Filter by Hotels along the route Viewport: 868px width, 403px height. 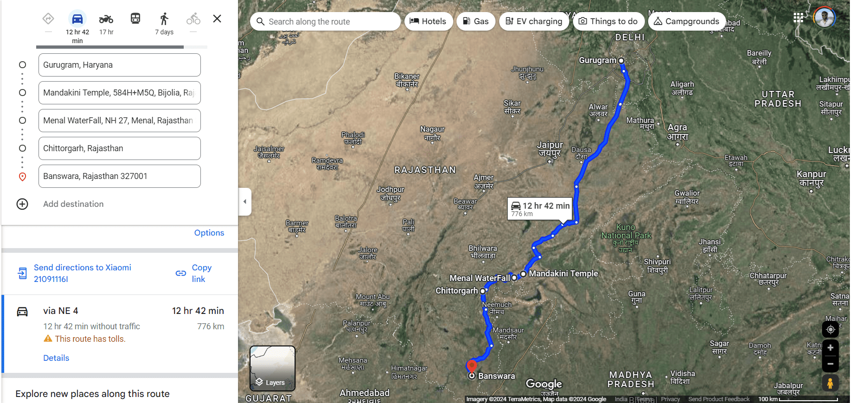coord(428,21)
